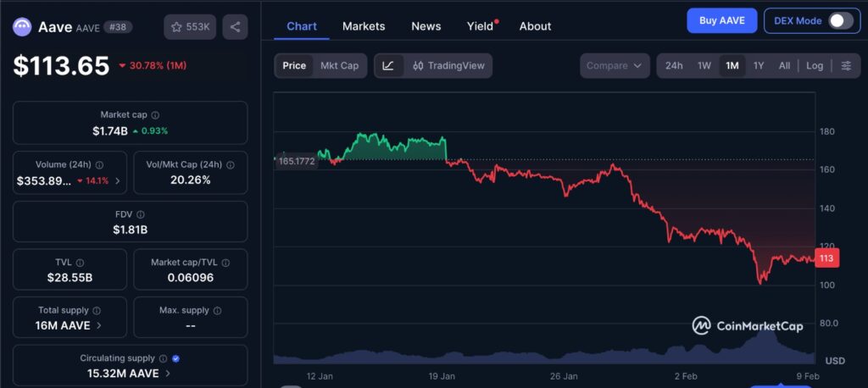Screen dimensions: 868x388
Task: Show Max. supply info icon
Action: coord(217,311)
